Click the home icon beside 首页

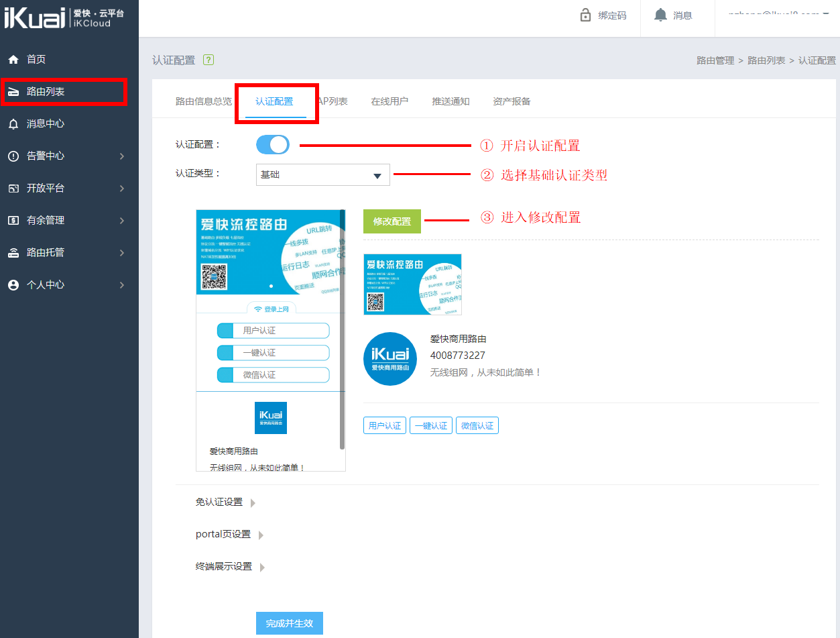(13, 60)
